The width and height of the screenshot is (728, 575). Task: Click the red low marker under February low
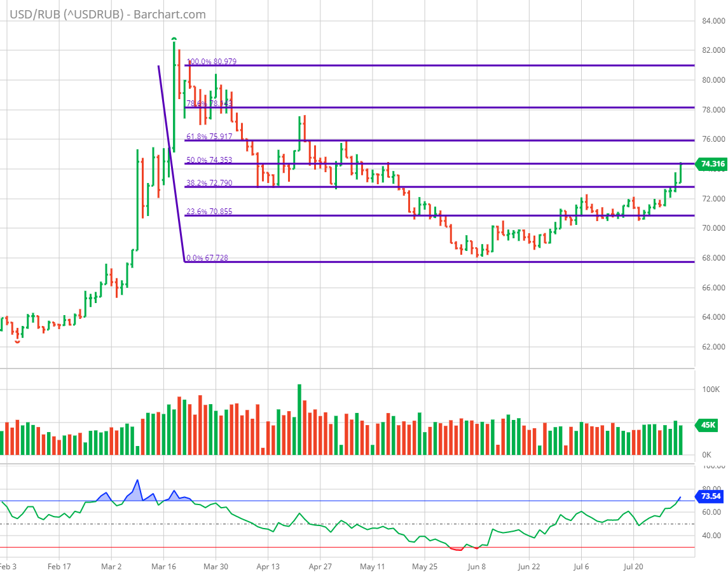click(18, 342)
